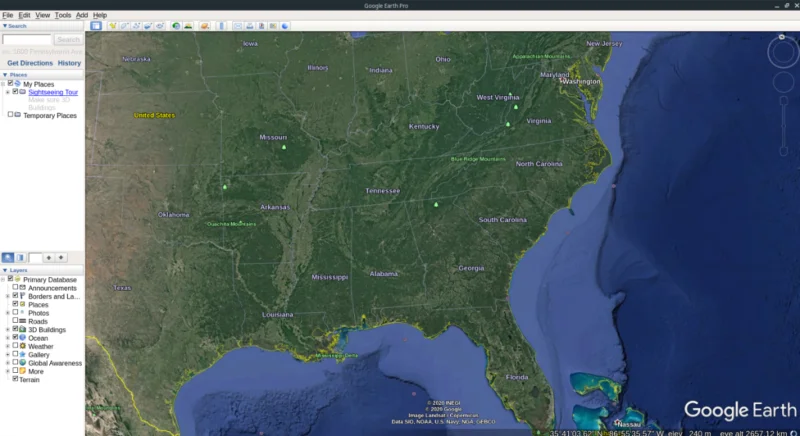Click the zoom-out end of zoom slider
This screenshot has height=436, width=800.
[784, 151]
